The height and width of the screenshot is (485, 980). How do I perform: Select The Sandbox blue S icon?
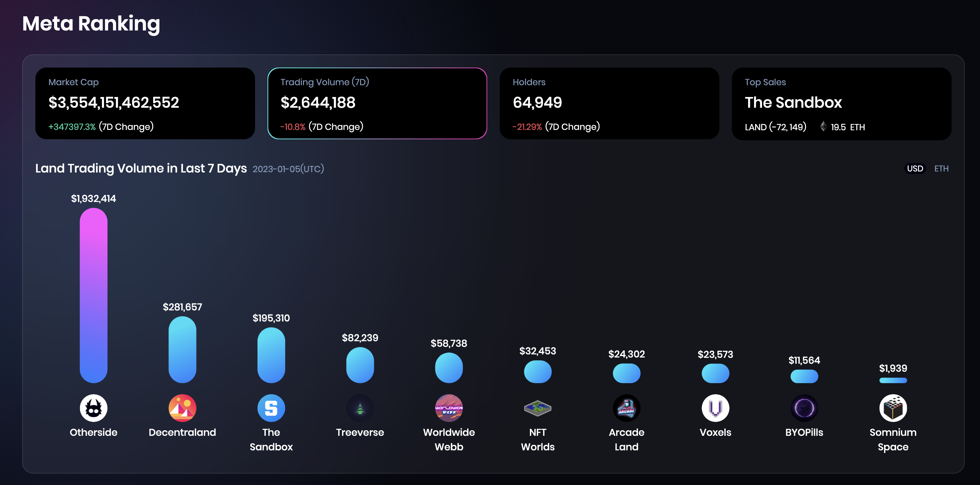[x=271, y=408]
